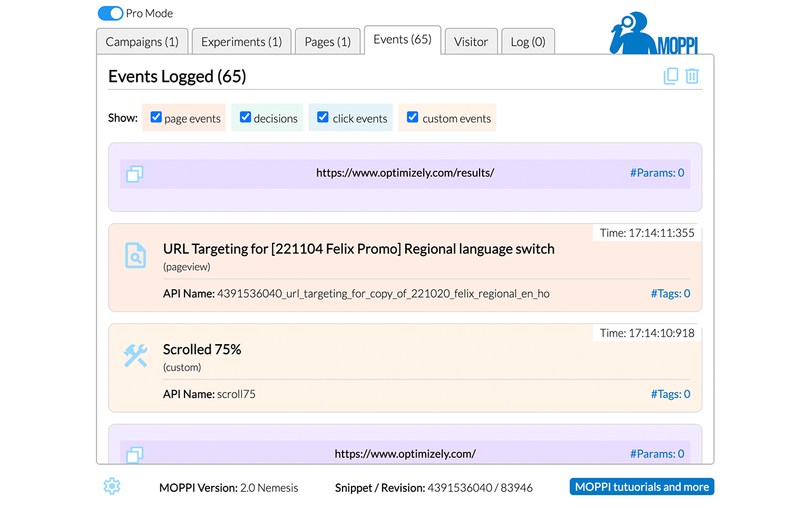
Task: Open the Log (0) tab
Action: click(528, 42)
